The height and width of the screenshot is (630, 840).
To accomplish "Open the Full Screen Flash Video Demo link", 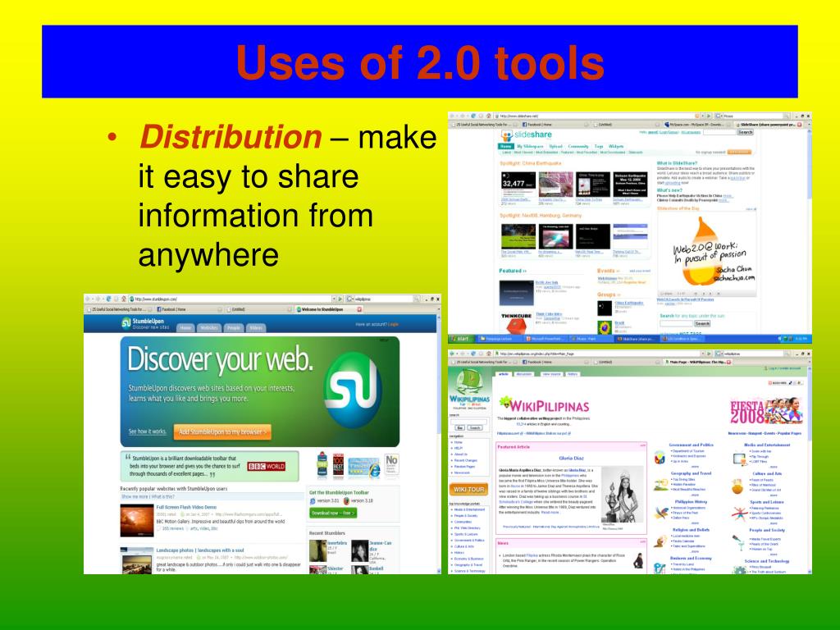I will tap(186, 507).
